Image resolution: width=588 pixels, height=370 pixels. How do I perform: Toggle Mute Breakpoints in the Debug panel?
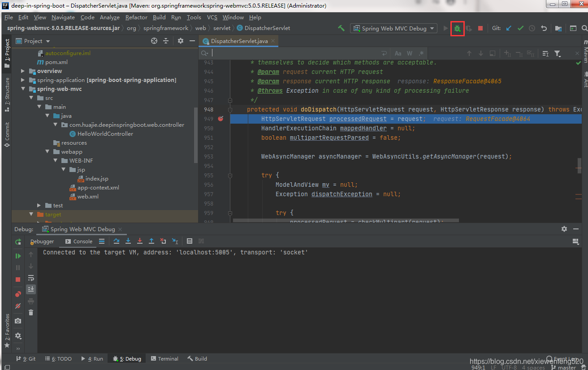pyautogui.click(x=18, y=305)
